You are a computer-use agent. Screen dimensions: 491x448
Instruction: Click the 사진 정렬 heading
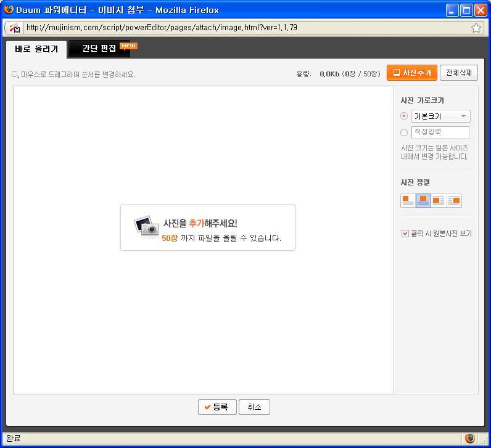pos(415,182)
